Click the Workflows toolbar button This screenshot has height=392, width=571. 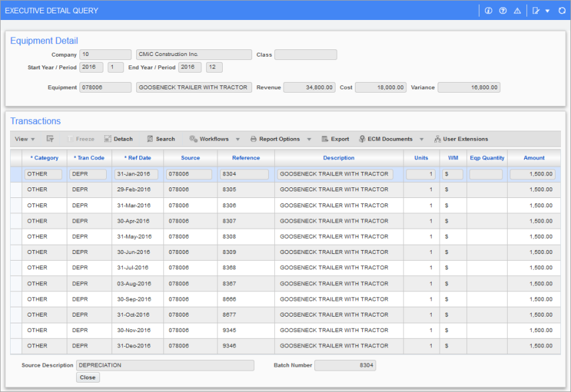pos(209,139)
